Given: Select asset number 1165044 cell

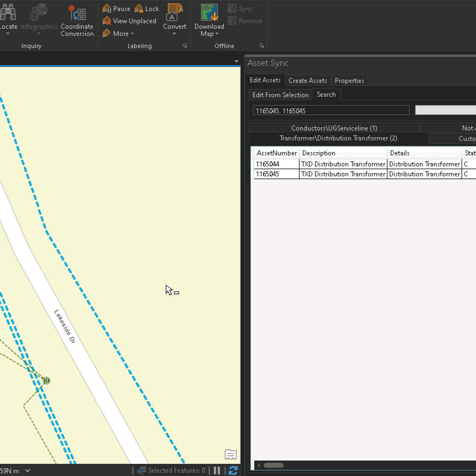Looking at the screenshot, I should pyautogui.click(x=276, y=164).
